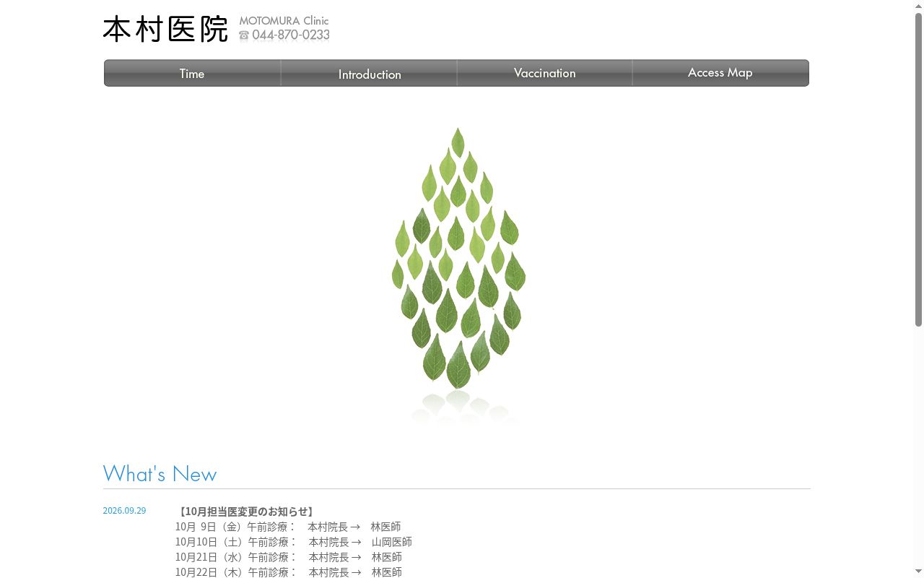The height and width of the screenshot is (578, 924).
Task: Select the 2026.09.29 news date
Action: [124, 511]
